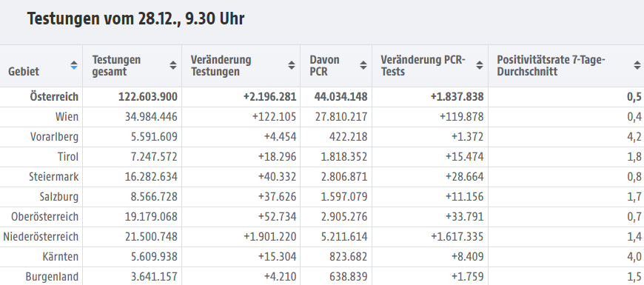Select the Vorarlberg row label

(54, 137)
